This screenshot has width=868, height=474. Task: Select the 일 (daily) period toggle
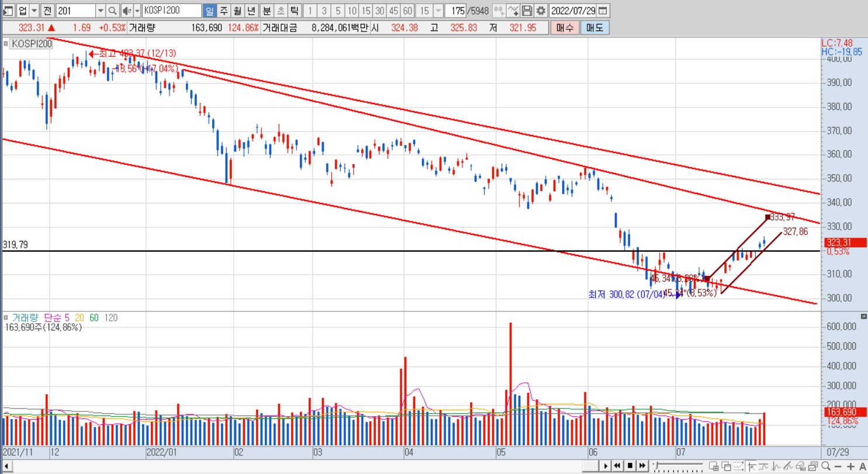coord(209,11)
